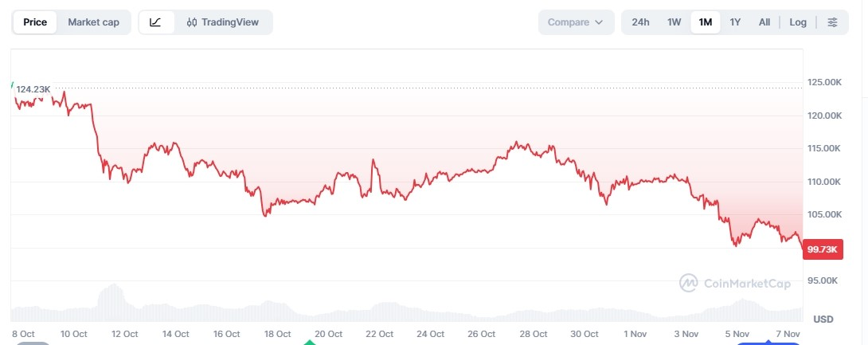
Task: Switch chart to Market cap
Action: point(93,22)
